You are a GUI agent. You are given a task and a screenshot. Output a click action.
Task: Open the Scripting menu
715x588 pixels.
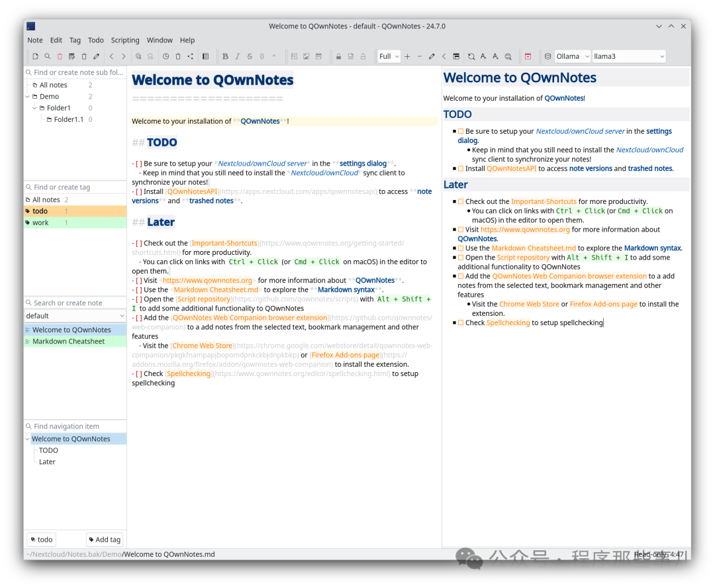125,40
